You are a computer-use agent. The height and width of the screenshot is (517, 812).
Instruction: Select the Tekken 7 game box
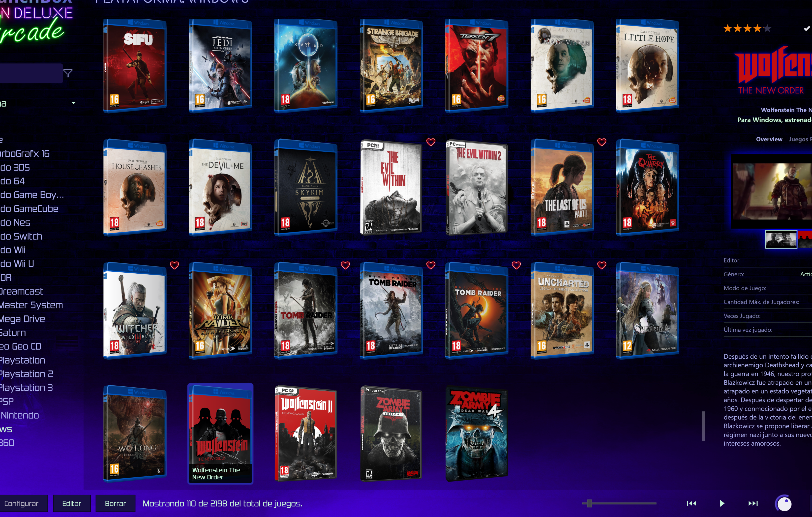(x=477, y=66)
